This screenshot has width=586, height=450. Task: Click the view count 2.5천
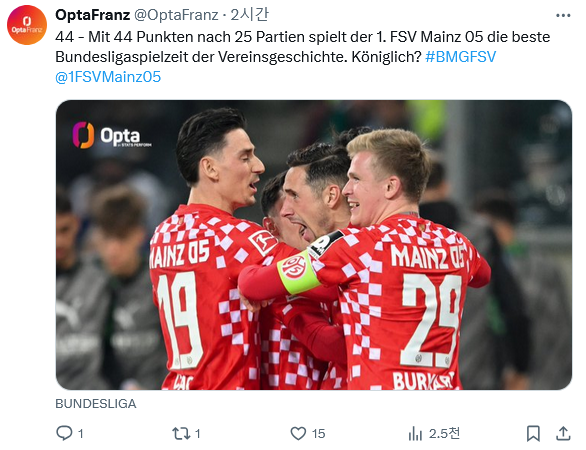[x=444, y=434]
